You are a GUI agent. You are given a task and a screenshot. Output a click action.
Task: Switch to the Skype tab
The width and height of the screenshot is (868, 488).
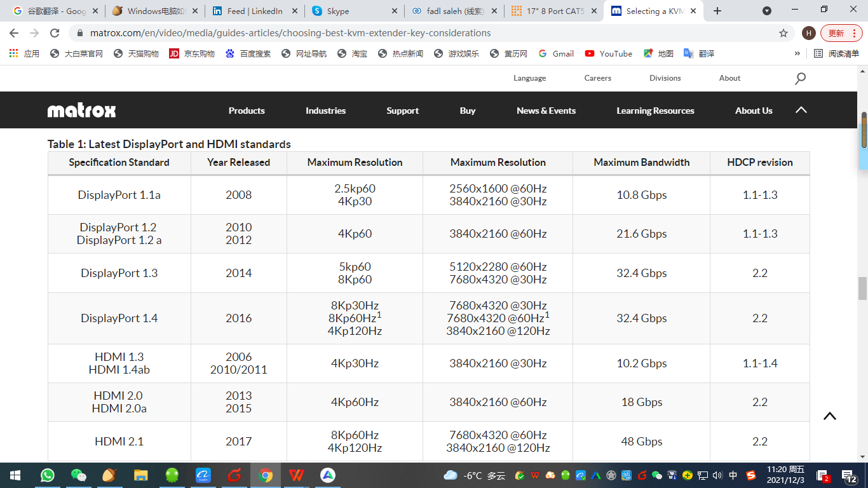(354, 11)
